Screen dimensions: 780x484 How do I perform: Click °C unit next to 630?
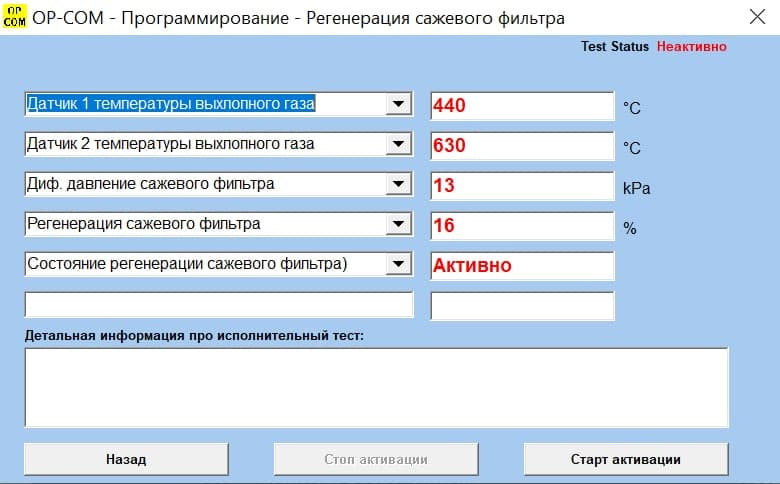632,148
